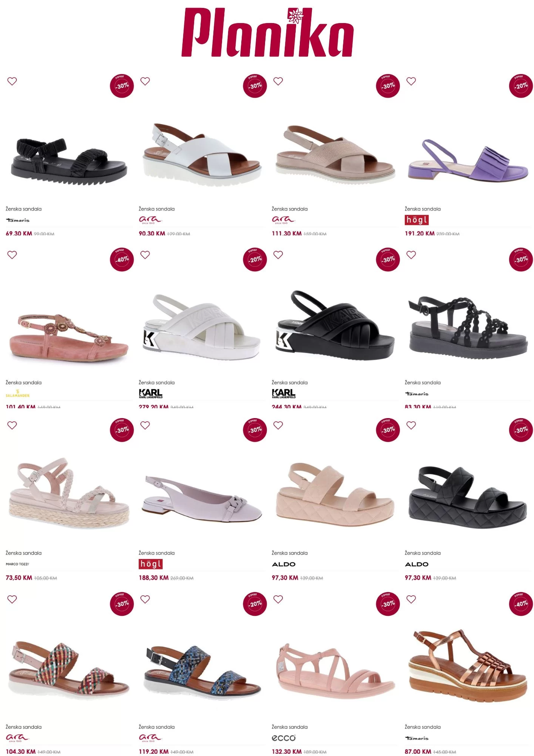Open Ženska sandala link for 111.30 KM Ara

(x=290, y=209)
